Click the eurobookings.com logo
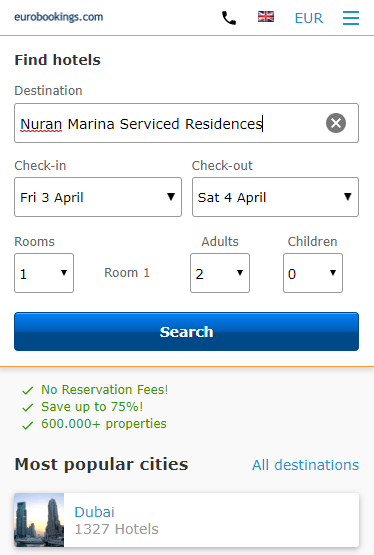This screenshot has width=374, height=555. pos(59,17)
